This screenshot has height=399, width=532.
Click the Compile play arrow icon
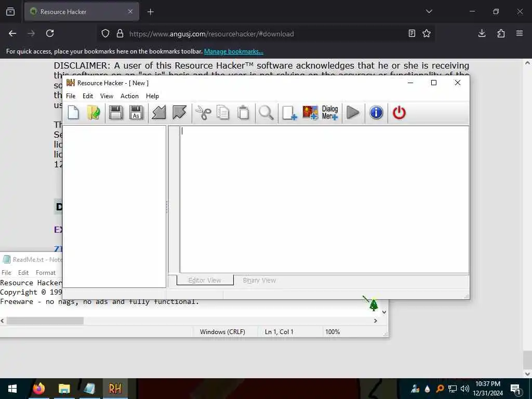click(x=353, y=113)
